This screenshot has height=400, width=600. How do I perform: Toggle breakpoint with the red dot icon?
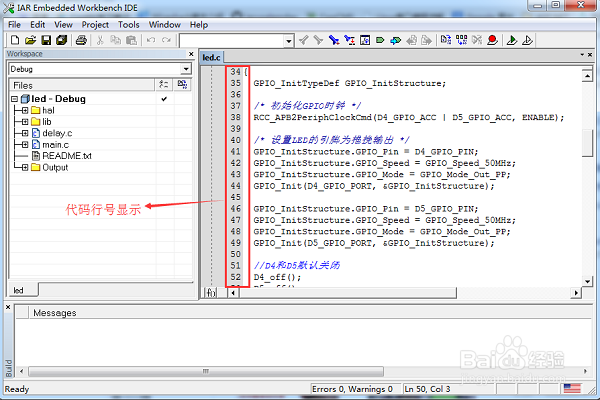point(492,40)
